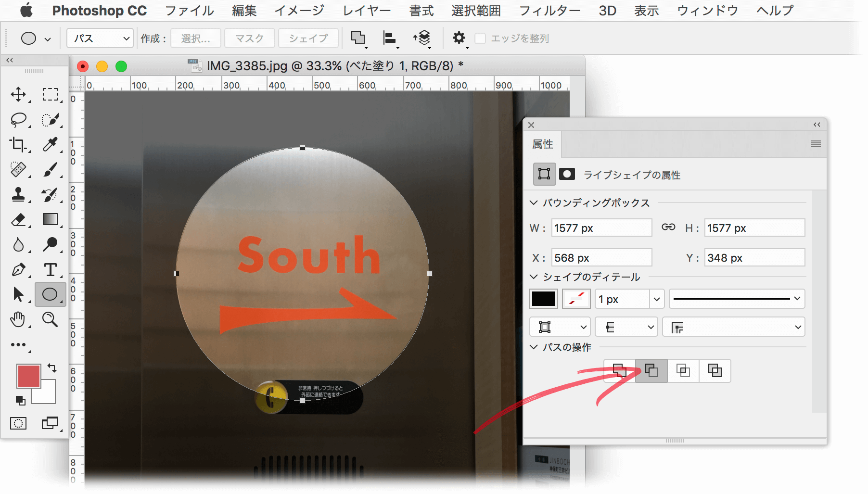
Task: Click the H height field
Action: [754, 228]
